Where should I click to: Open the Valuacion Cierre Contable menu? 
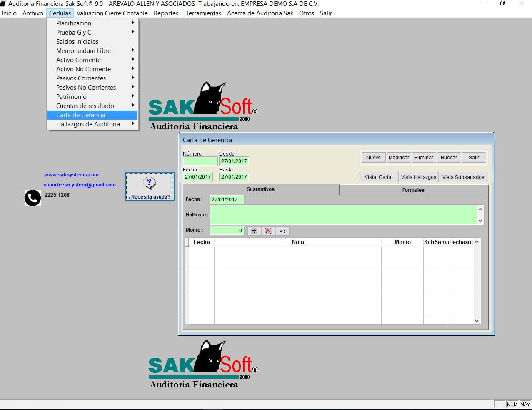(x=112, y=13)
